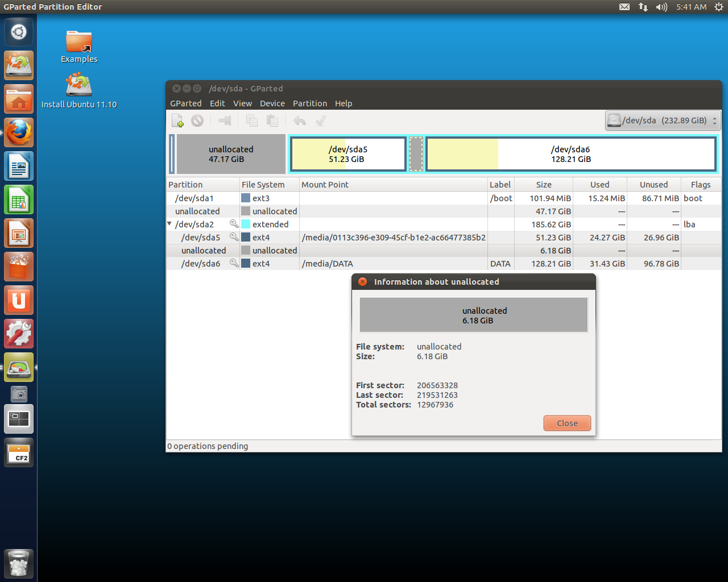
Task: Click the Mount Point column header
Action: (394, 185)
